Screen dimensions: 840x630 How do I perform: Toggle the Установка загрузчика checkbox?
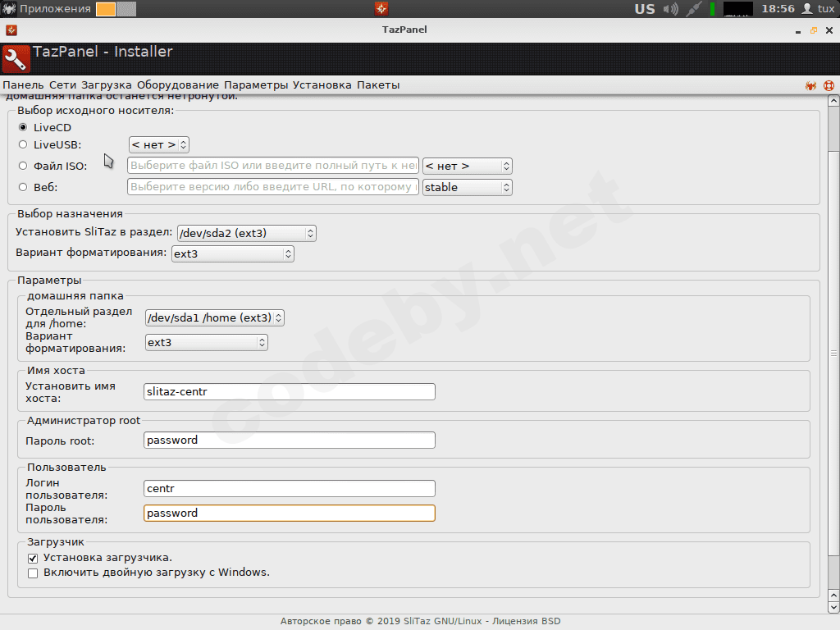[33, 558]
